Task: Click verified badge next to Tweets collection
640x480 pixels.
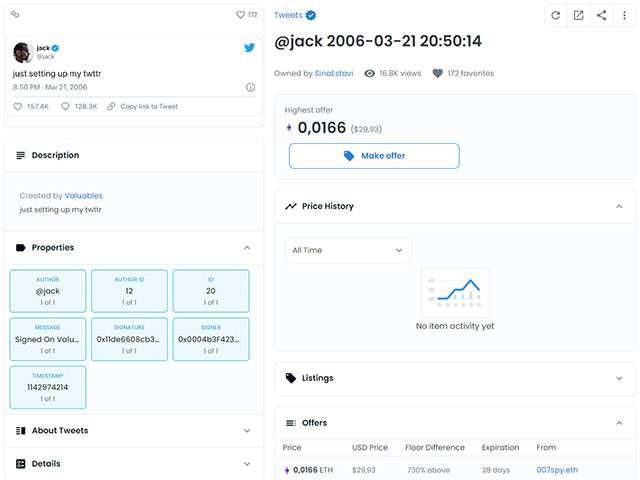Action: point(311,15)
